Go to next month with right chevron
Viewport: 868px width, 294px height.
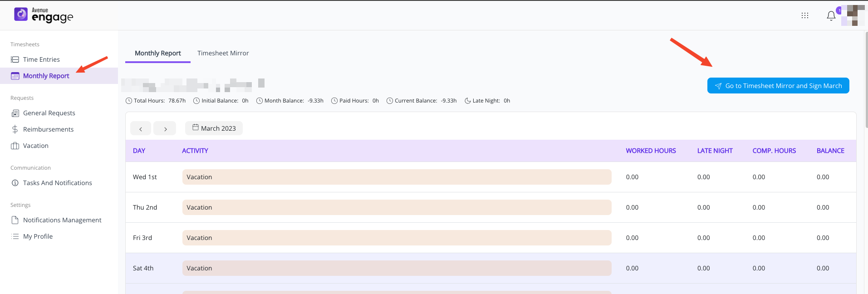click(x=165, y=128)
